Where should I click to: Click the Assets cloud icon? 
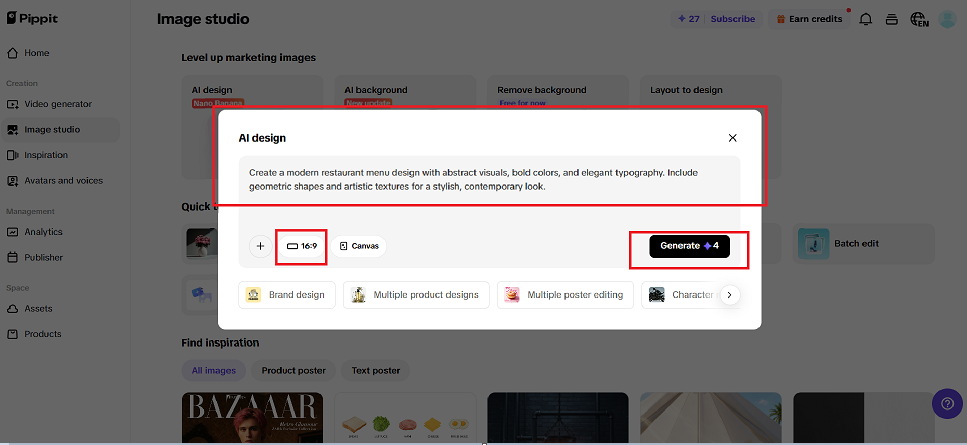(12, 308)
